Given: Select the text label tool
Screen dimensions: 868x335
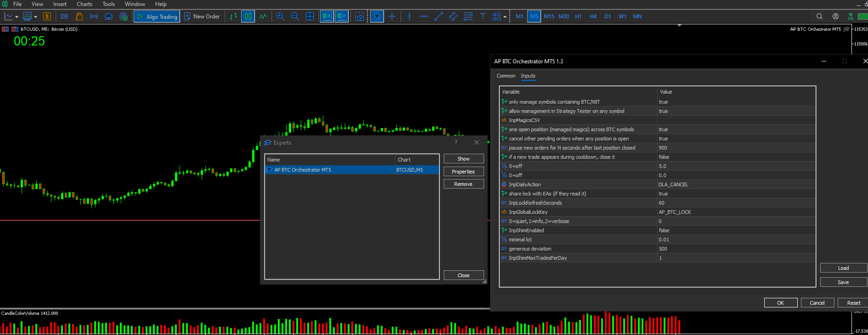Looking at the screenshot, I should click(x=483, y=17).
